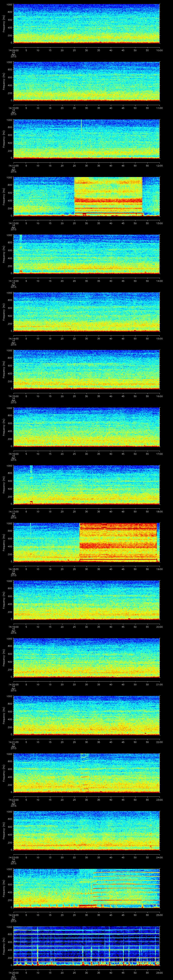Click the 14:17:00 start time label
Screen dimensions: 173x980
[13, 511]
